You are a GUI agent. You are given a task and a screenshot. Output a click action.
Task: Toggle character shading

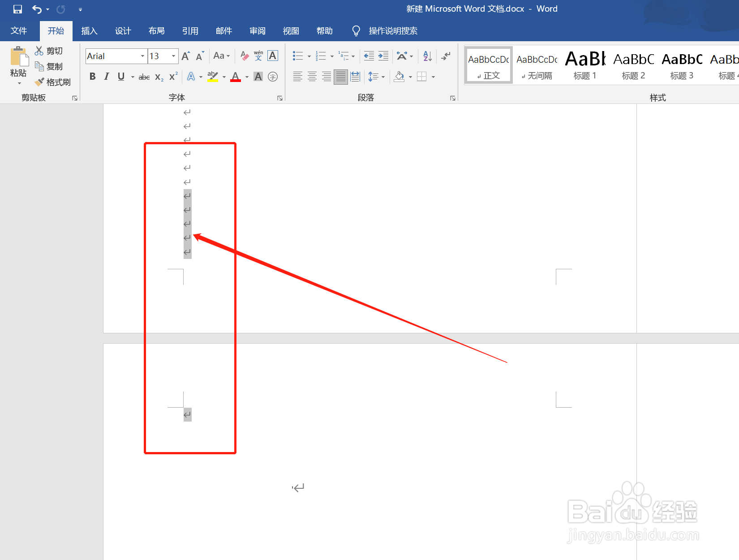(x=258, y=77)
